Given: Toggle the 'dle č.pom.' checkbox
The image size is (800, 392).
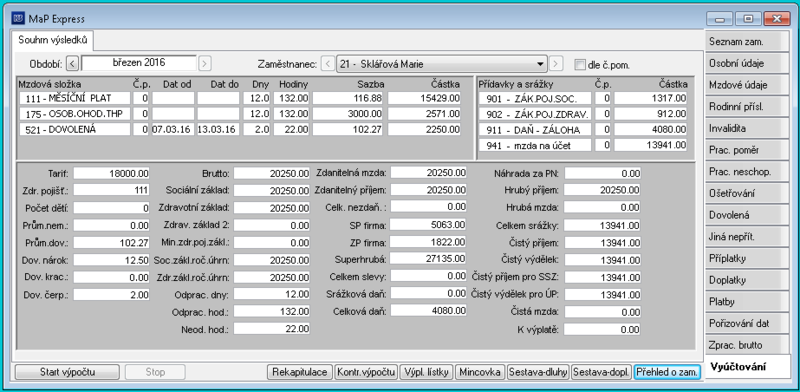Looking at the screenshot, I should (579, 64).
